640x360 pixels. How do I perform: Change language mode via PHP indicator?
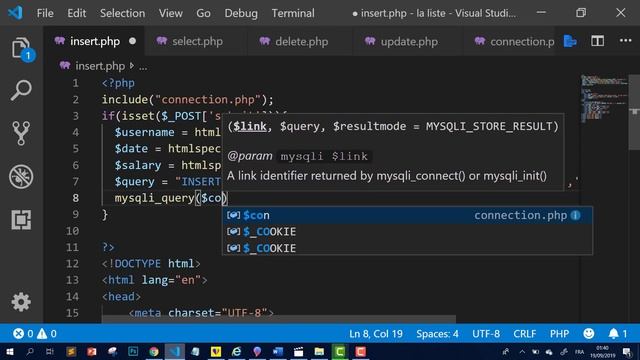tap(559, 333)
